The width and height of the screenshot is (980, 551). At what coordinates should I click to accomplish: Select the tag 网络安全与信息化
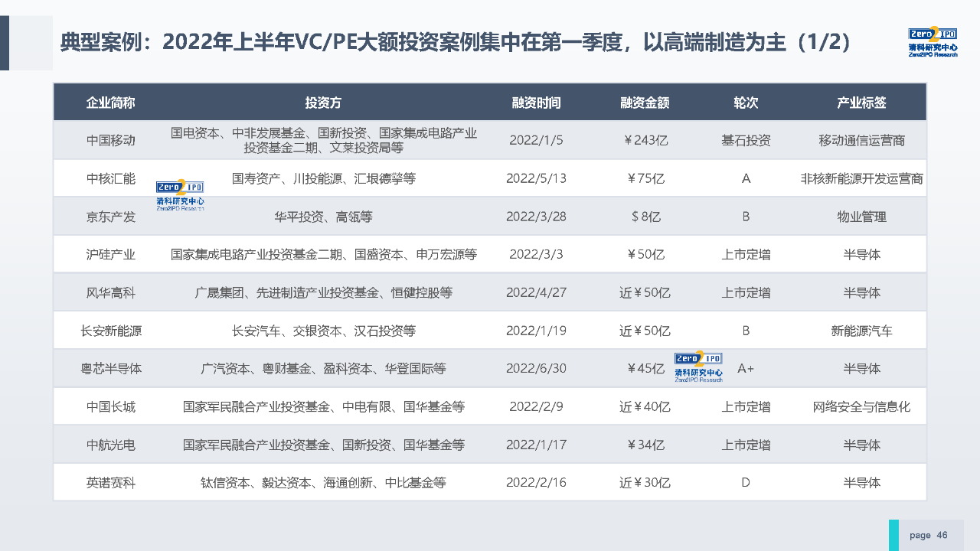pos(861,407)
